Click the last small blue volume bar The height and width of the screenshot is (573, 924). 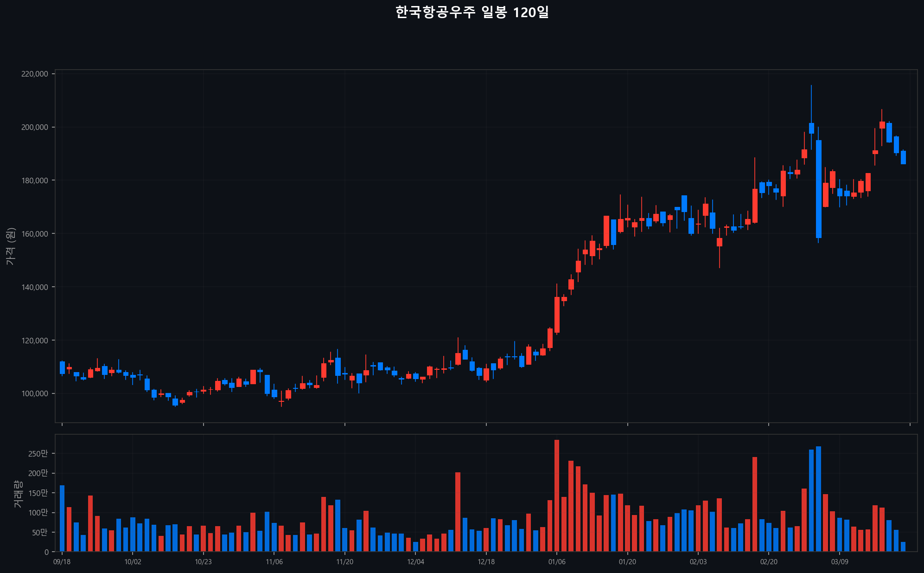click(903, 547)
